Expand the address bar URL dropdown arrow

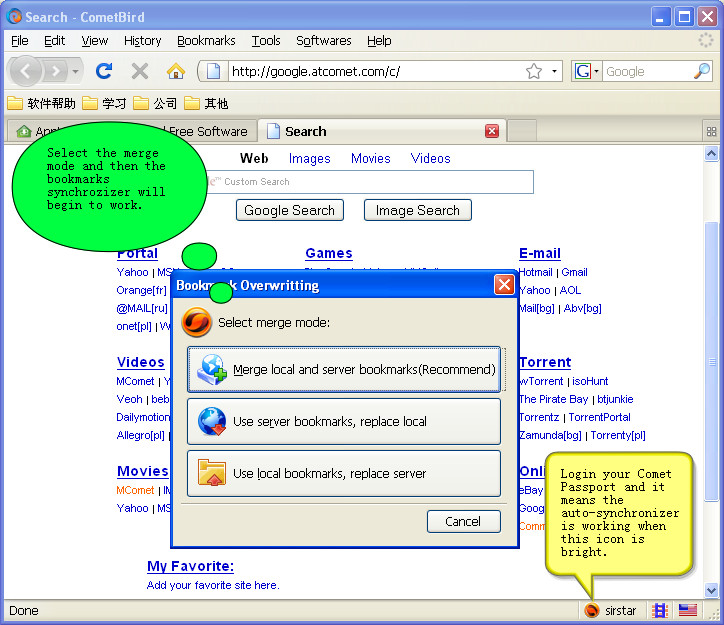(x=554, y=71)
